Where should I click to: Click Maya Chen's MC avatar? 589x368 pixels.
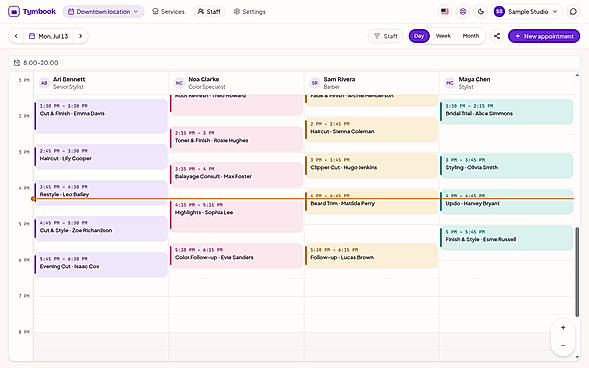[x=450, y=83]
